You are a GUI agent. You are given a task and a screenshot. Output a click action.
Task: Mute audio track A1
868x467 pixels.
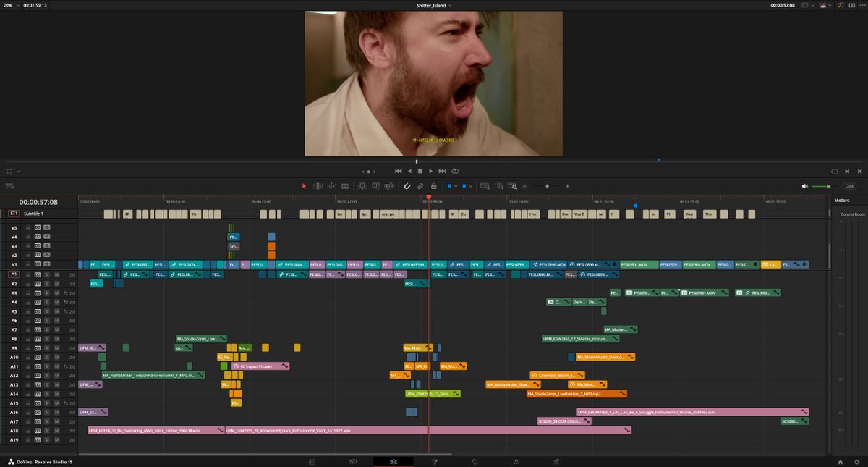56,274
